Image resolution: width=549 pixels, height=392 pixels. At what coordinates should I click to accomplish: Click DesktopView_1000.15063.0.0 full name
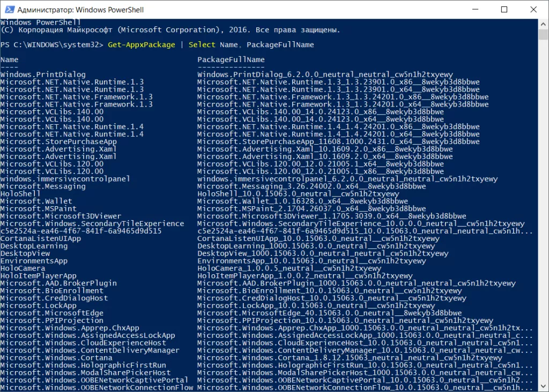tap(323, 253)
